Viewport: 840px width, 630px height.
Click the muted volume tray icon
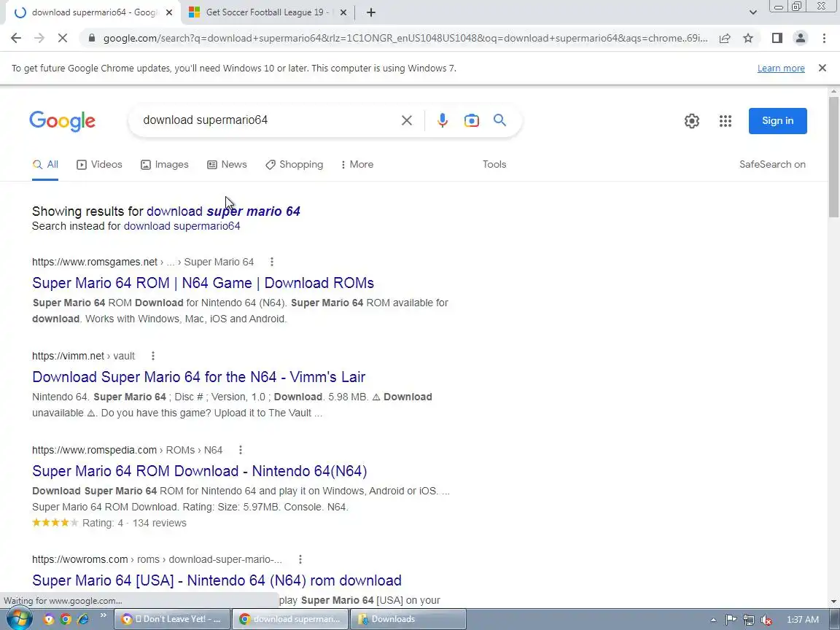tap(766, 620)
